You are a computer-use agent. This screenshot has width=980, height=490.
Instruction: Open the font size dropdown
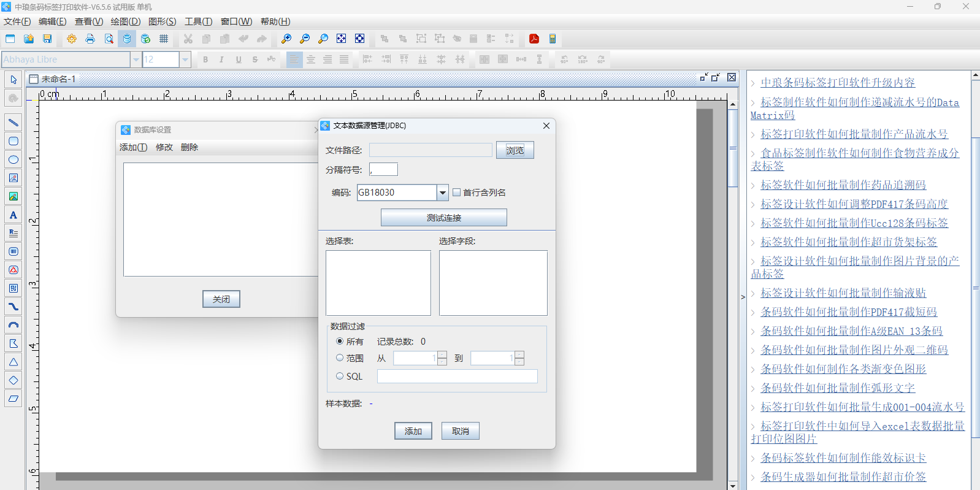[x=185, y=59]
